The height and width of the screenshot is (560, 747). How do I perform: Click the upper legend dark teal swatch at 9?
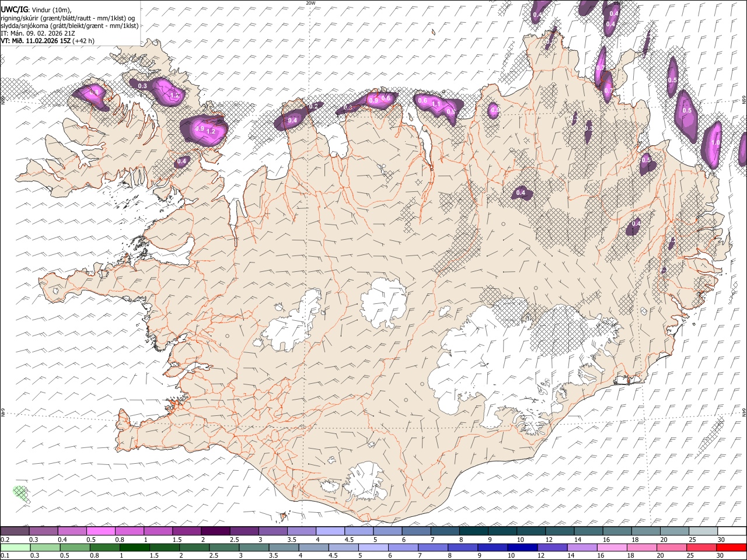(x=502, y=531)
